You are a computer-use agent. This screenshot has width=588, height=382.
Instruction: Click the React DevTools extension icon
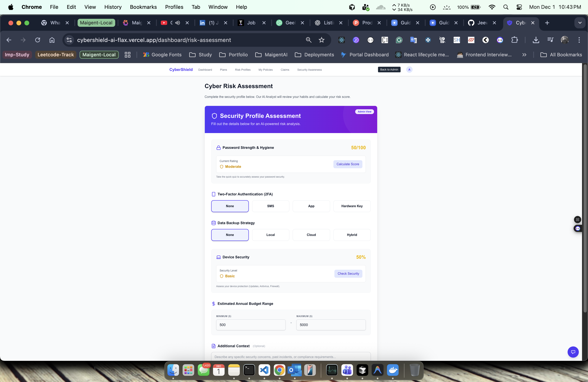341,40
